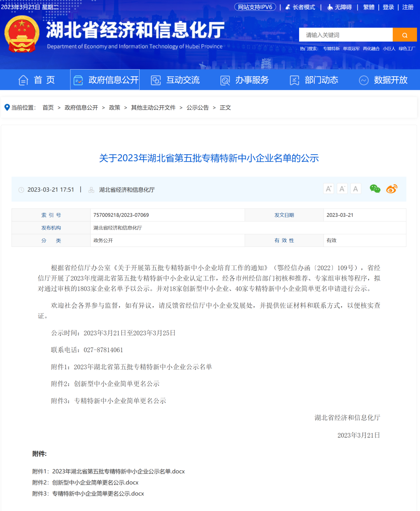The image size is (420, 511).
Task: Enable 长者模式 elderly mode
Action: tap(300, 7)
